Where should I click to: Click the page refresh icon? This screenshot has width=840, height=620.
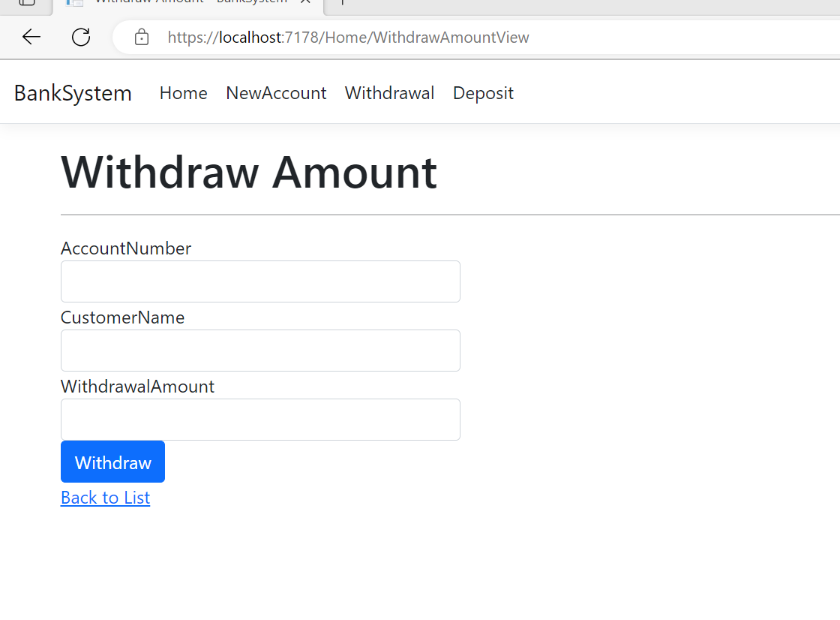[x=80, y=36]
